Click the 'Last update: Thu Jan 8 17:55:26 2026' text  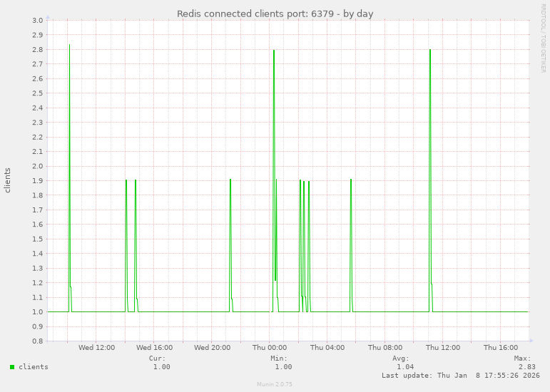click(x=461, y=375)
